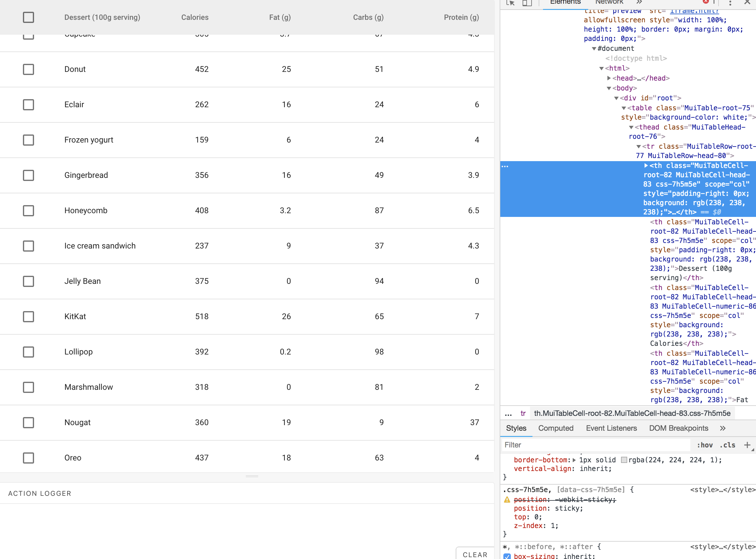Check the Oreo row checkbox
Viewport: 756px width, 559px height.
29,458
